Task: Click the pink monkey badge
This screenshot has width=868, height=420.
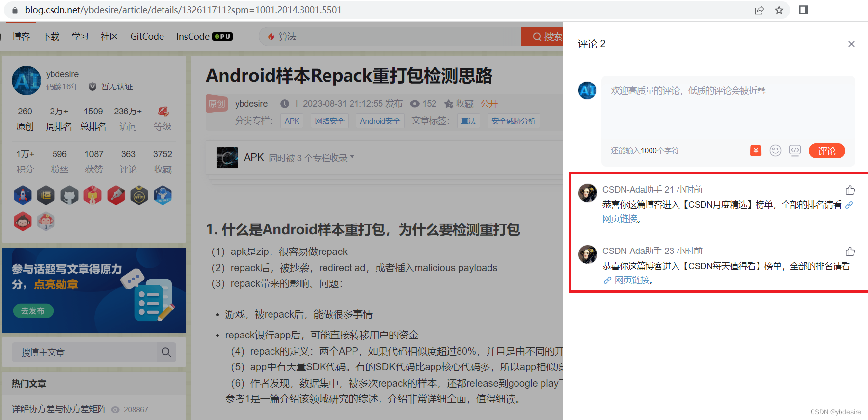Action: [46, 221]
